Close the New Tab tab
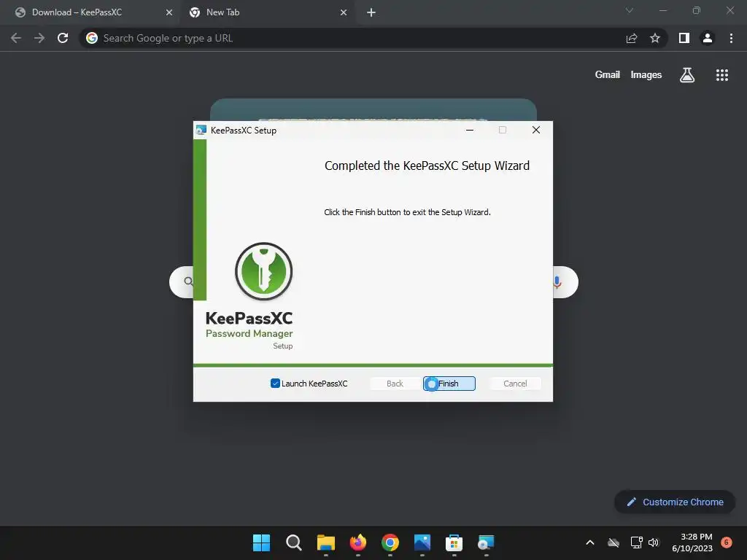 point(344,12)
